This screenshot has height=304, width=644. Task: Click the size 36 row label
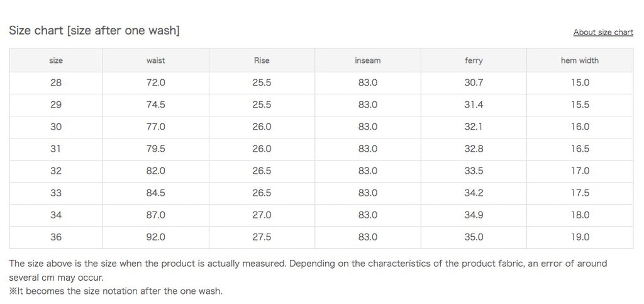pos(56,237)
